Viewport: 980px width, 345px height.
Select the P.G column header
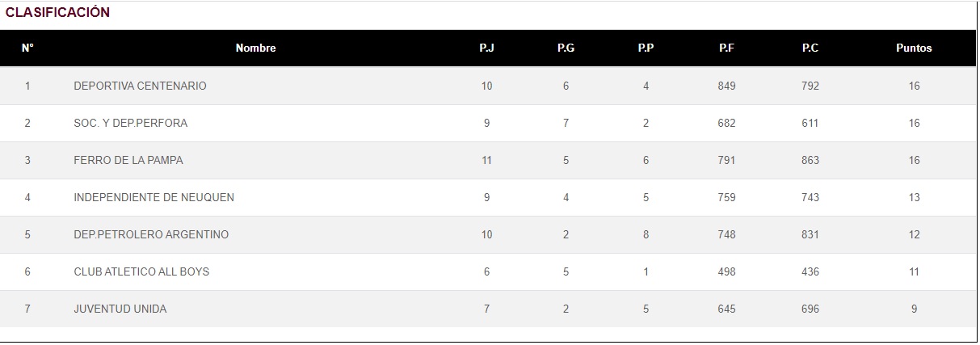(x=566, y=48)
